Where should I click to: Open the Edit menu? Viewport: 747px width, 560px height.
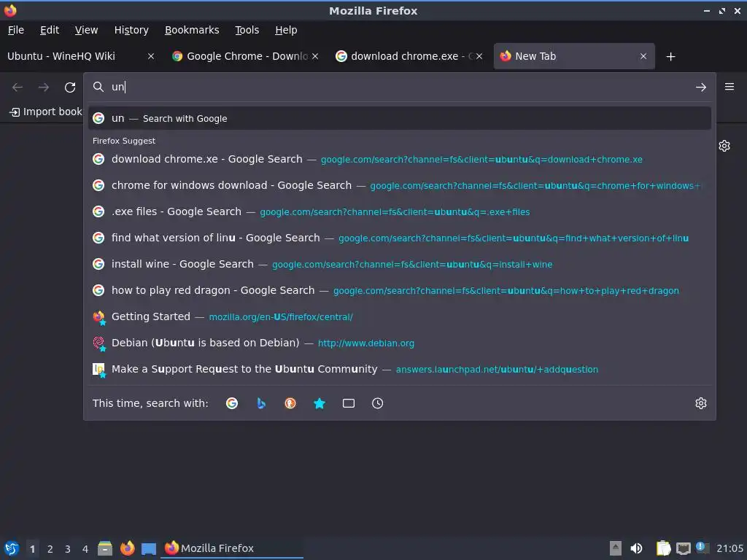(x=50, y=30)
